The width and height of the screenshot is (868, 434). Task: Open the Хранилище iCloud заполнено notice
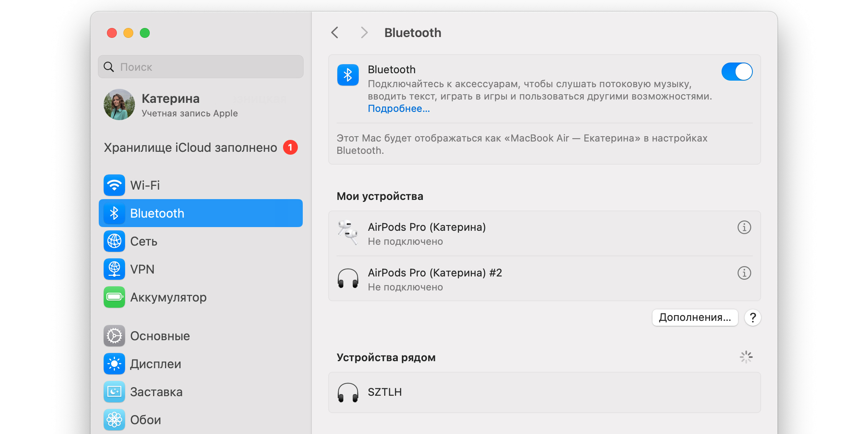[201, 147]
